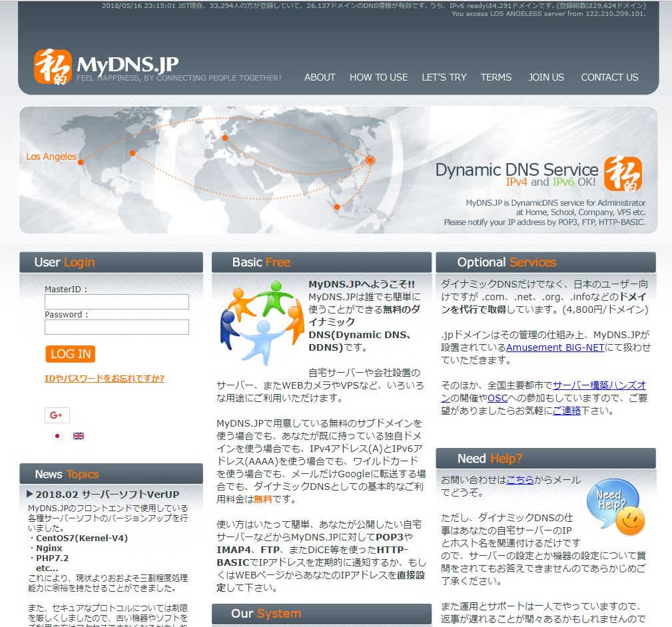Click the FEEL HAPPINESS tagline under logo

coord(178,78)
